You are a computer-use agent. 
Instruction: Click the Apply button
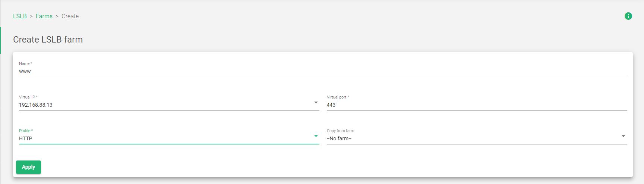tap(28, 167)
